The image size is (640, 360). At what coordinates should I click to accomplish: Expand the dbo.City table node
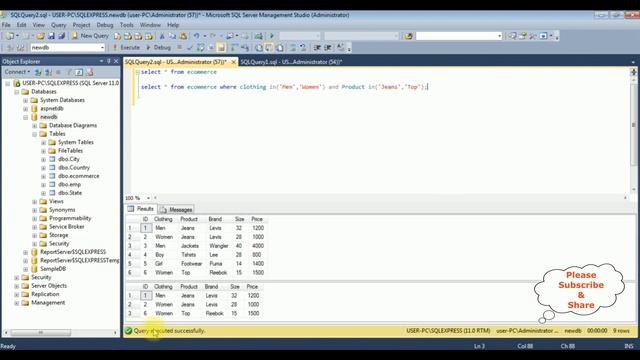tap(43, 159)
